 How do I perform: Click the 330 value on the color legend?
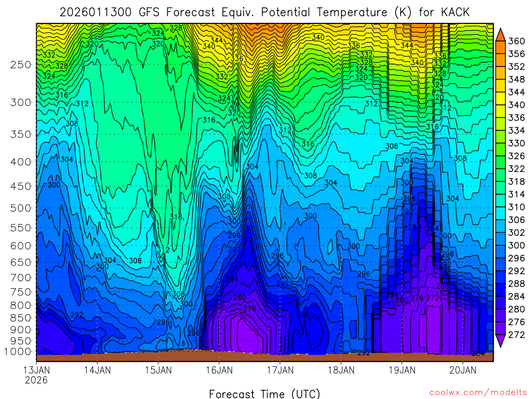tap(516, 143)
